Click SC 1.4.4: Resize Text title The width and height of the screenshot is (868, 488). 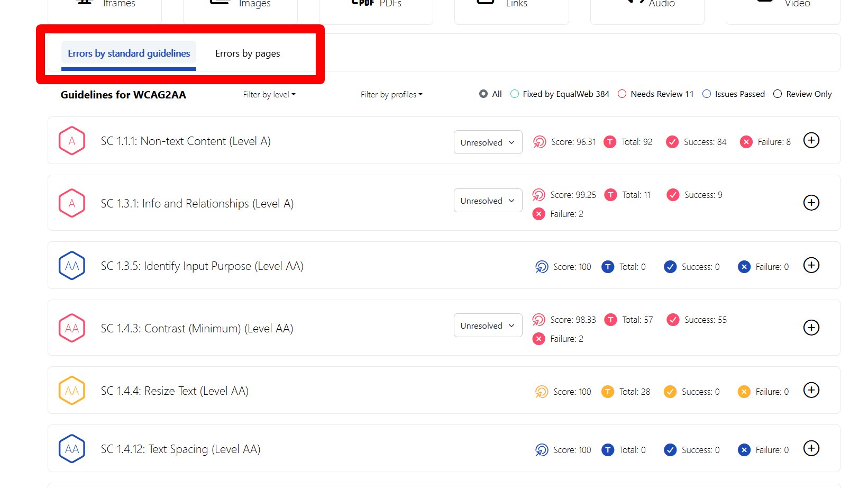(x=175, y=391)
